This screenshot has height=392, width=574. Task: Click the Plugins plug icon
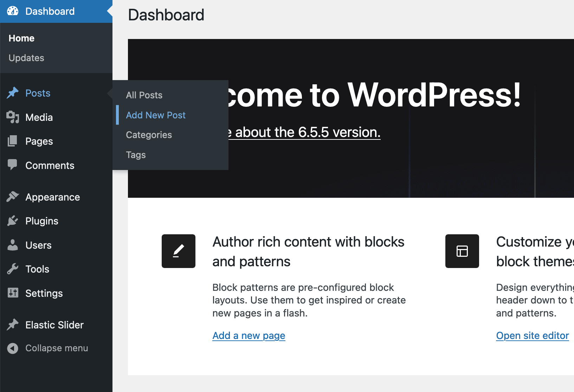(x=13, y=221)
